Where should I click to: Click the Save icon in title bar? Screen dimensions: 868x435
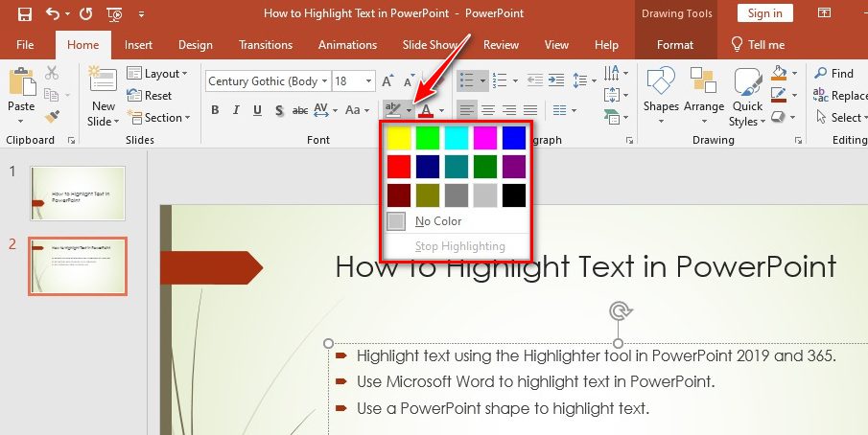tap(25, 13)
